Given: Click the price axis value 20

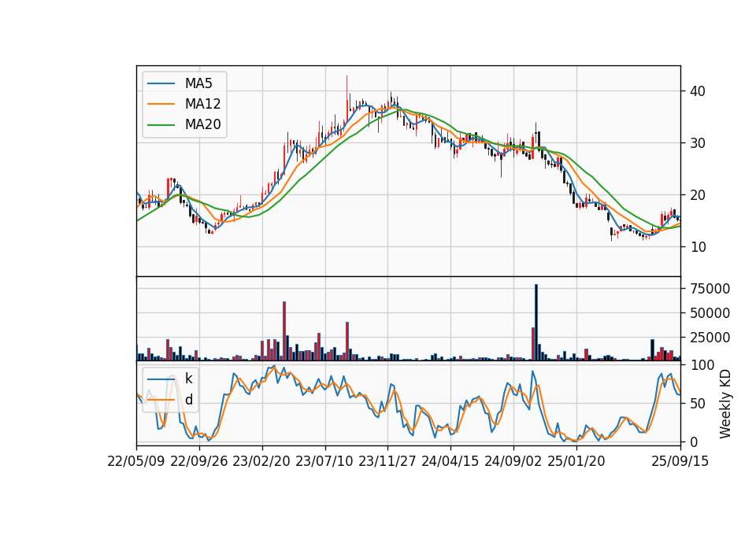Looking at the screenshot, I should [696, 195].
